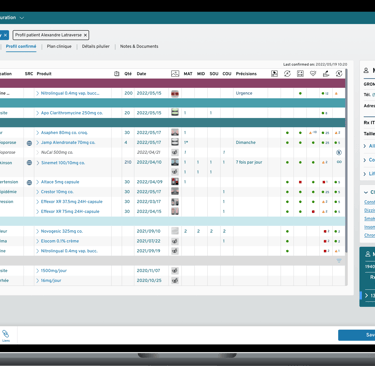The image size is (375, 366).
Task: Click the Produit column header
Action: pos(44,74)
